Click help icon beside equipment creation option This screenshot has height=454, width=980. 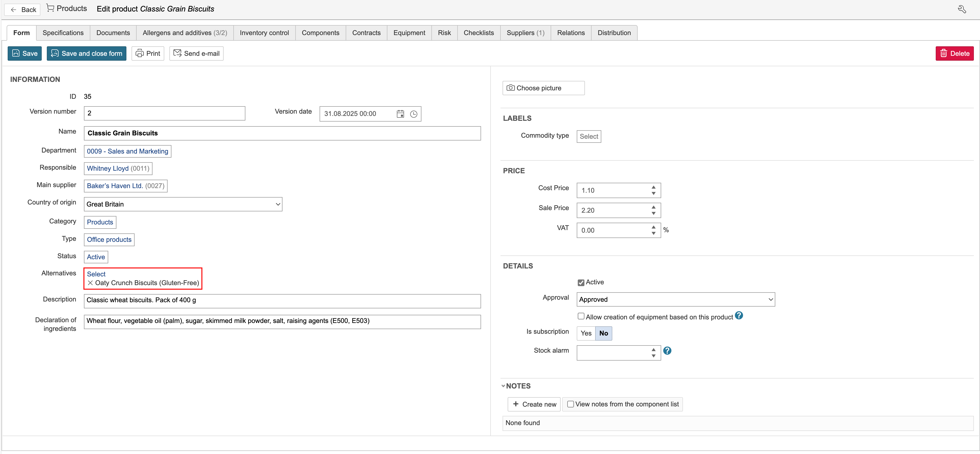coord(739,316)
